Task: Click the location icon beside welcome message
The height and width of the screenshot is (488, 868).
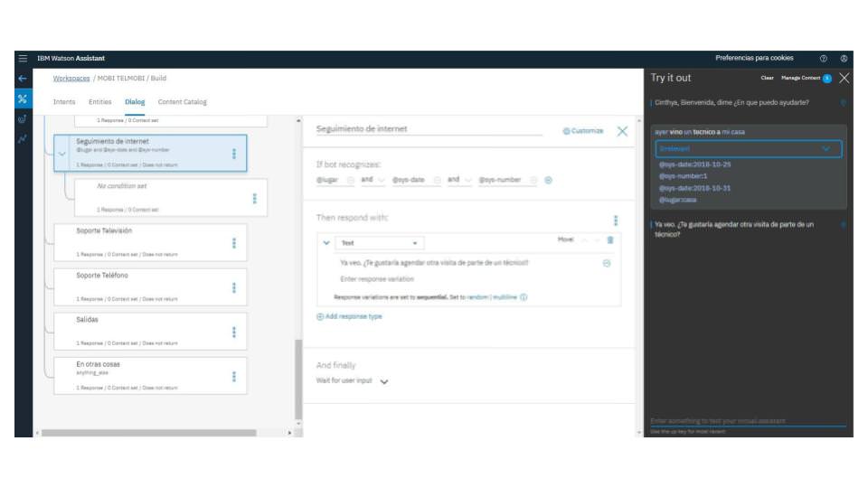Action: tap(843, 102)
